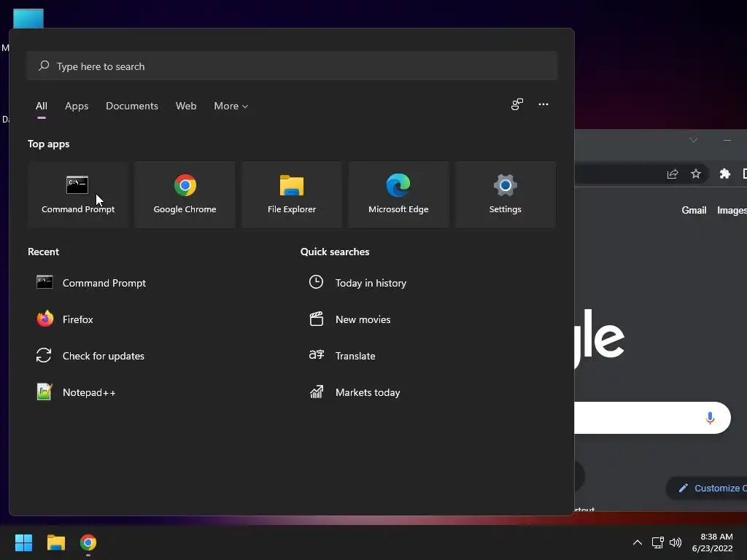Viewport: 747px width, 560px height.
Task: Click the Google search box in Chrome
Action: click(x=652, y=418)
